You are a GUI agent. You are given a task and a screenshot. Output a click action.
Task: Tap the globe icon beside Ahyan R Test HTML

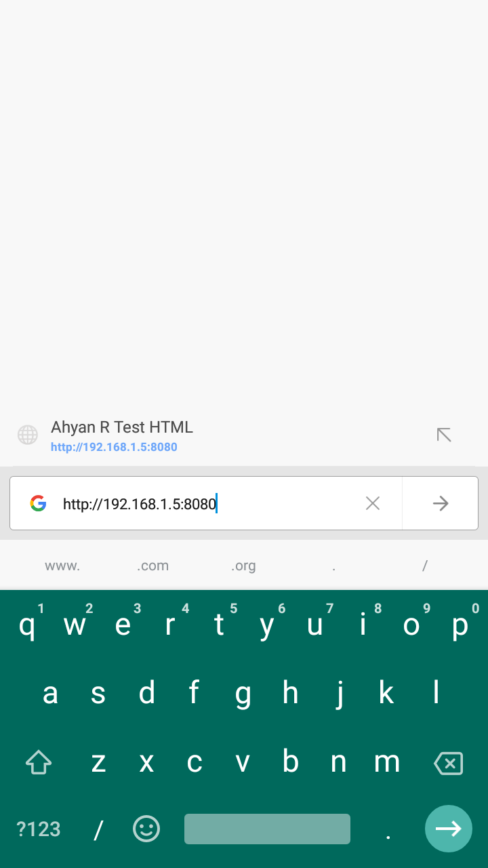pos(28,435)
